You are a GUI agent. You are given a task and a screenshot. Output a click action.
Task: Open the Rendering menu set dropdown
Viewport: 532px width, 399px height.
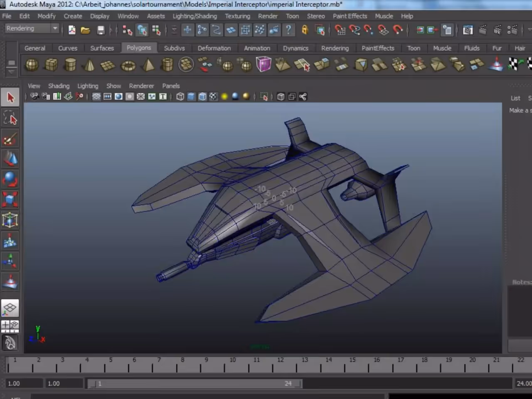(32, 28)
